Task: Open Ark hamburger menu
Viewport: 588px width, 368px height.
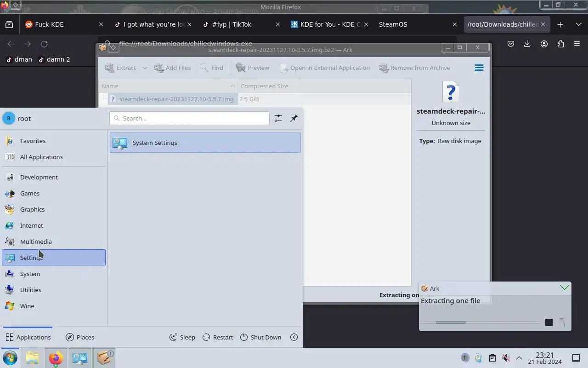Action: click(479, 68)
